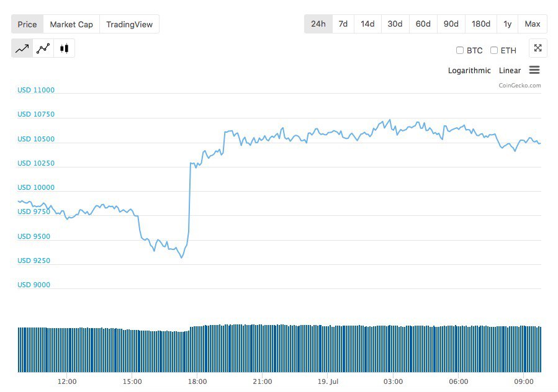Viewport: 558px width, 392px height.
Task: Click the USD 9000 axis label
Action: (34, 285)
